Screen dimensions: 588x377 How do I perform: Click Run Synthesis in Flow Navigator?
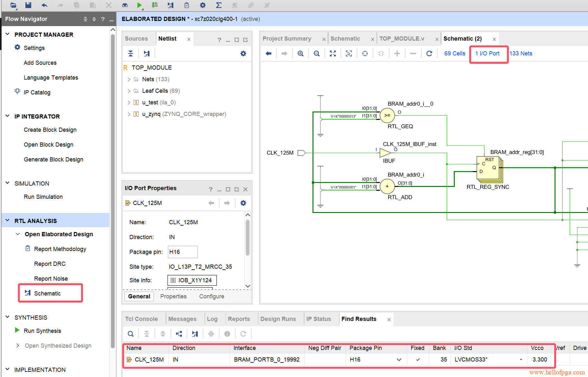coord(42,331)
